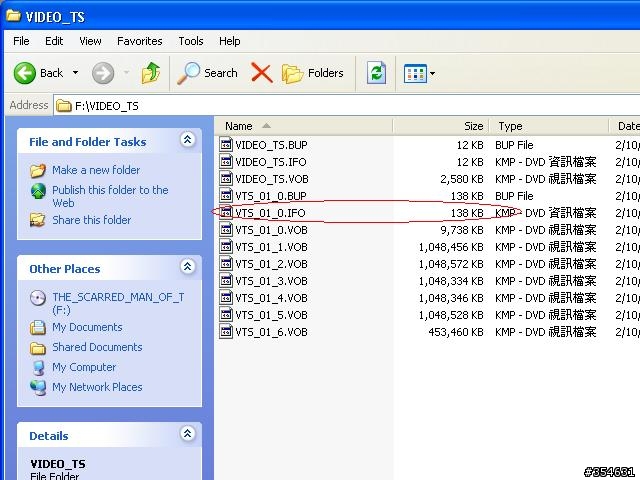Open My Computer link
This screenshot has width=640, height=480.
click(x=84, y=367)
